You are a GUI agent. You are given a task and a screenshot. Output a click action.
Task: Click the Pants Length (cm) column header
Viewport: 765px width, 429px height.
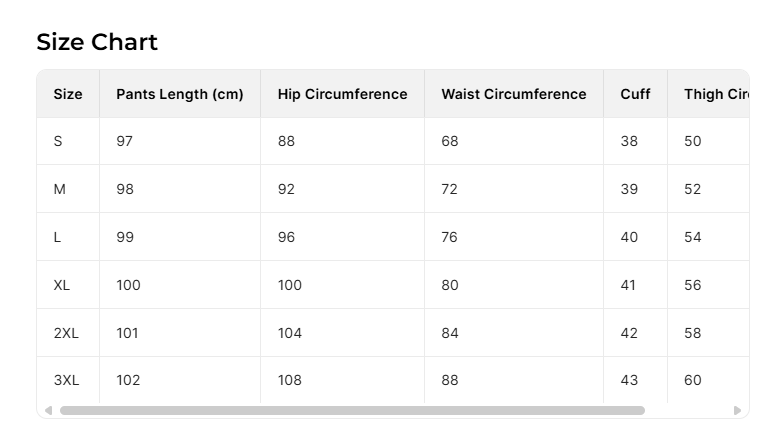click(180, 94)
